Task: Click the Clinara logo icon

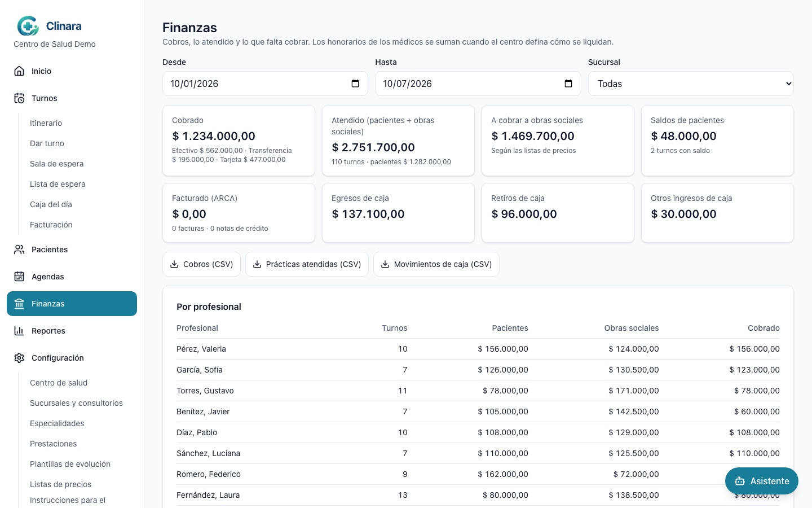Action: pyautogui.click(x=28, y=26)
